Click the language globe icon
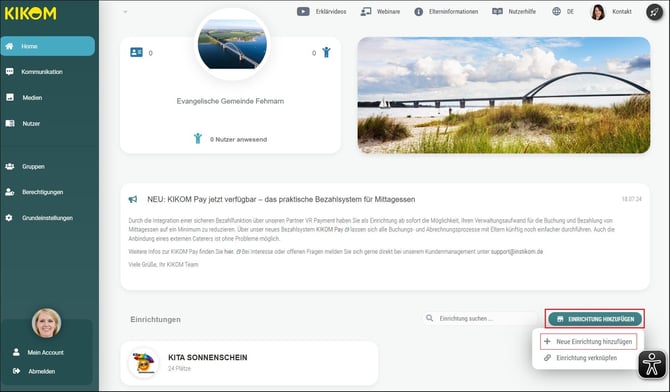 point(556,12)
